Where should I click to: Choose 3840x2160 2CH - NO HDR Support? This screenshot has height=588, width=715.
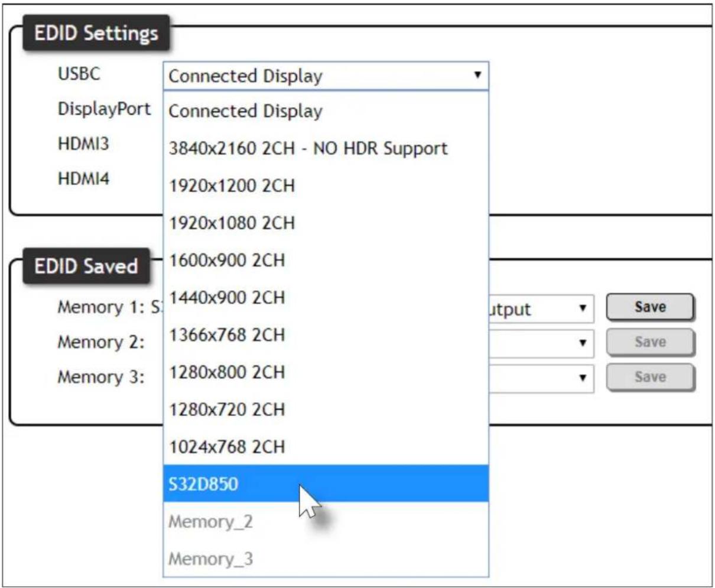[x=326, y=148]
